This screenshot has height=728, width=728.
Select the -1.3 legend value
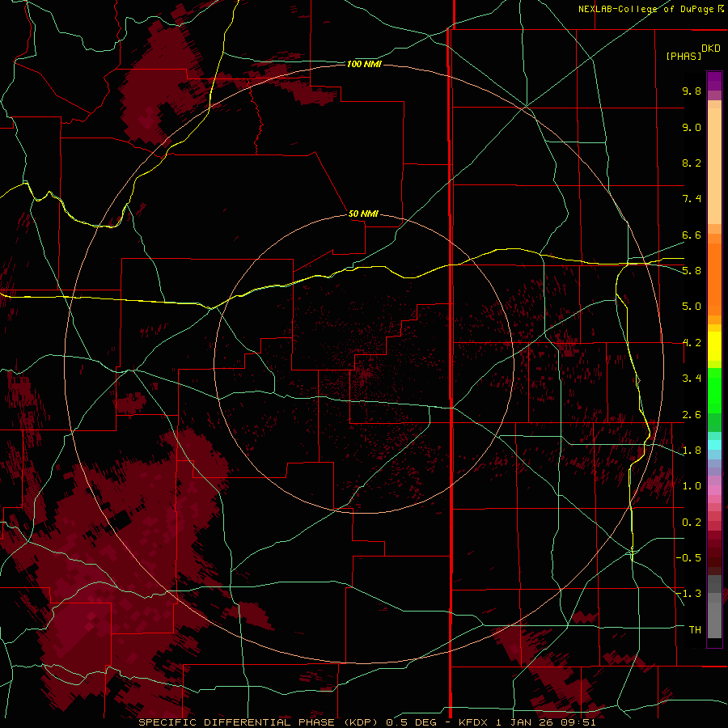pyautogui.click(x=688, y=594)
